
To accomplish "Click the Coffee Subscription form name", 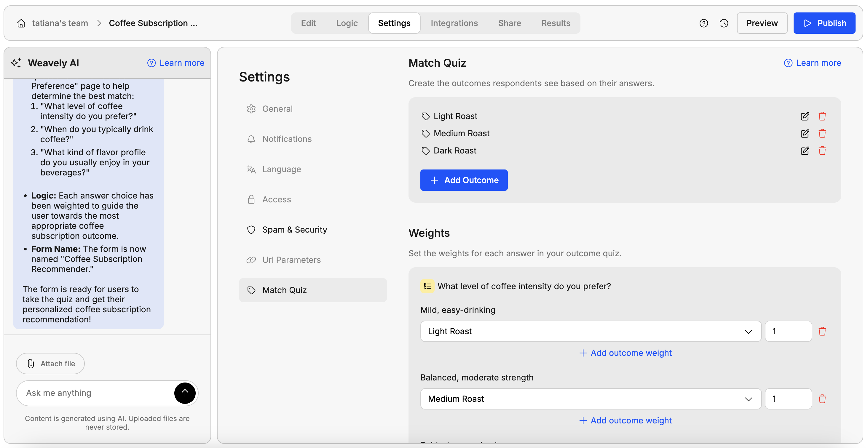I will [x=153, y=23].
